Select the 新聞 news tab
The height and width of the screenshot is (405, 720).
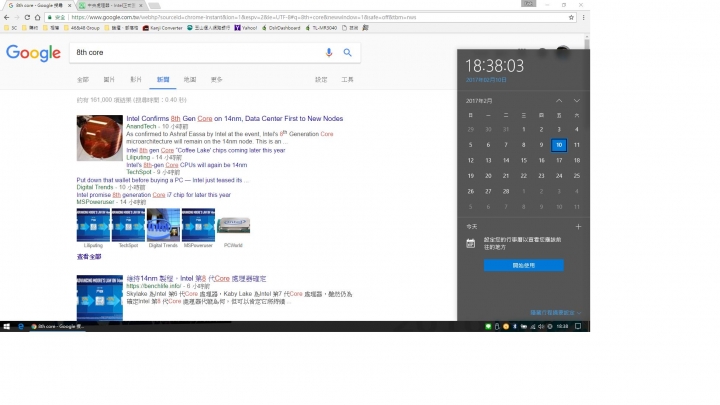[x=163, y=79]
